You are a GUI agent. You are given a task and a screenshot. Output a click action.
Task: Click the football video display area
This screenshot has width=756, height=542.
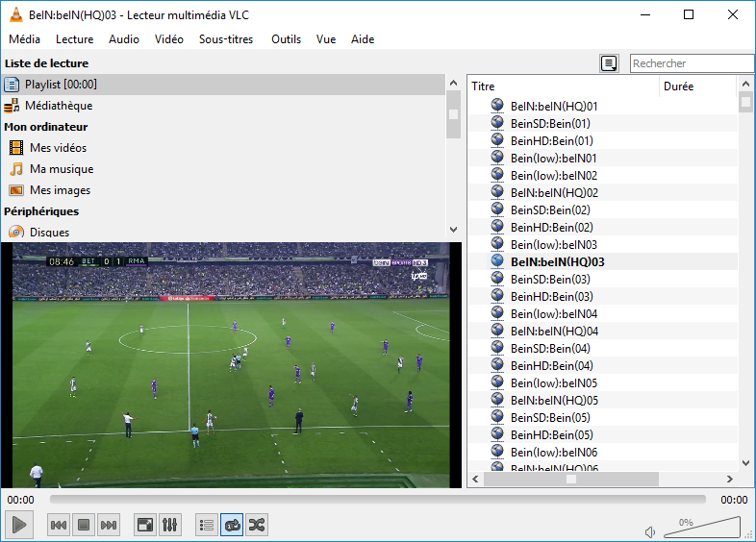[231, 365]
